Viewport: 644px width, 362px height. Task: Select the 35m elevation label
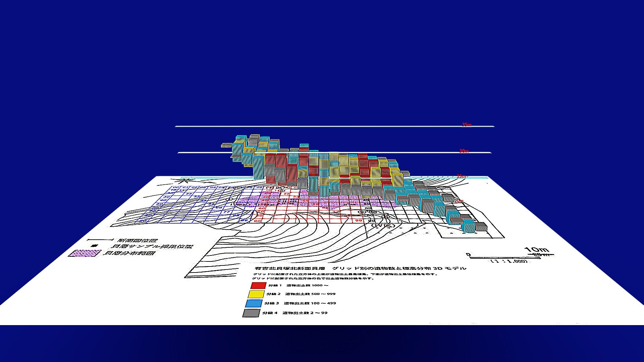click(467, 125)
